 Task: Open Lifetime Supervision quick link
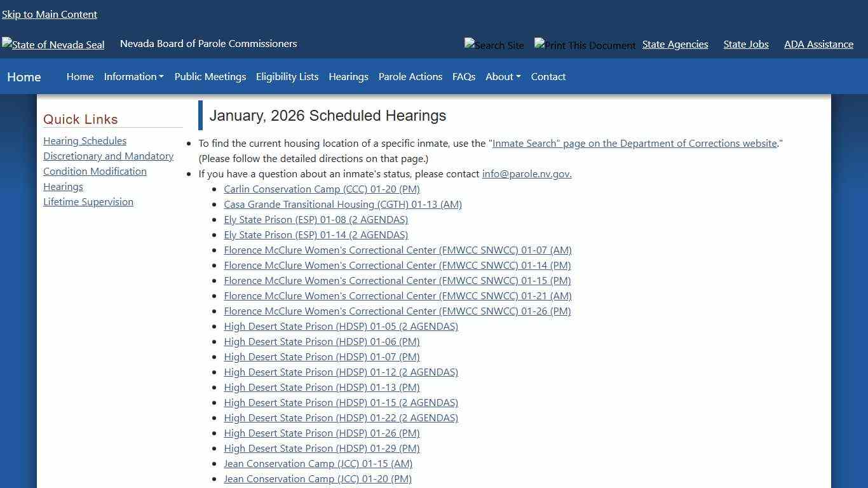point(88,201)
